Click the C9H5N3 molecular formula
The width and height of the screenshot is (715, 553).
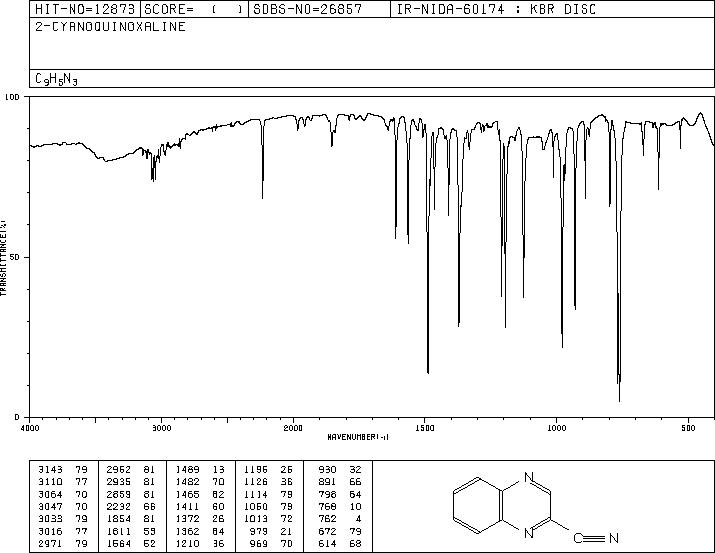coord(56,79)
